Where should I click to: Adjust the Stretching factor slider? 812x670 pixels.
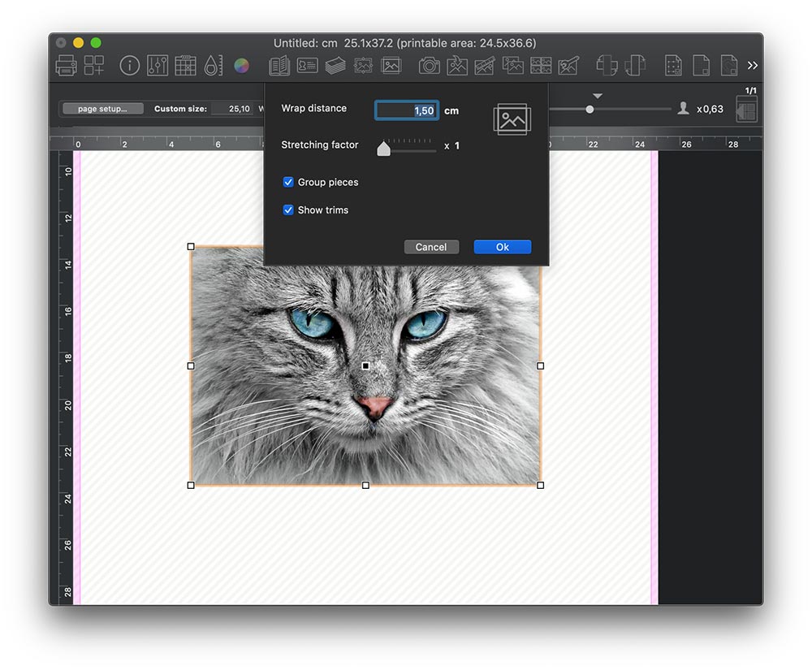tap(383, 149)
